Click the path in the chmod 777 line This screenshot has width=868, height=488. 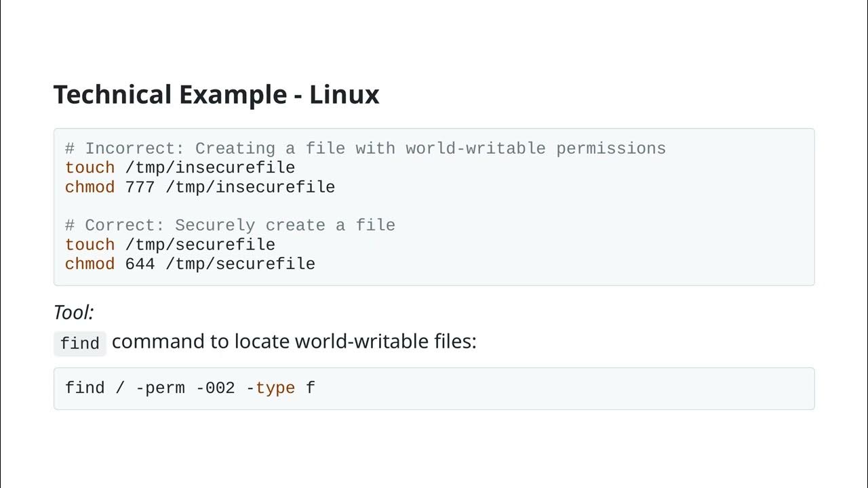click(250, 187)
